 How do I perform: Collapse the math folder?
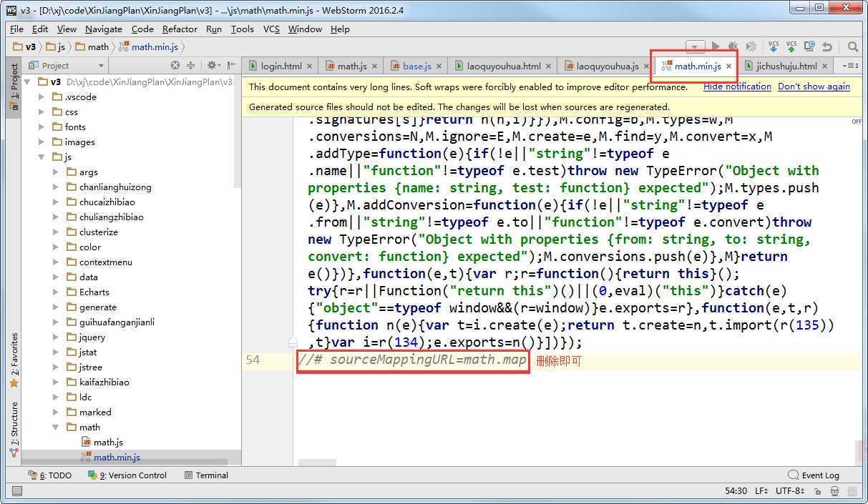(56, 427)
